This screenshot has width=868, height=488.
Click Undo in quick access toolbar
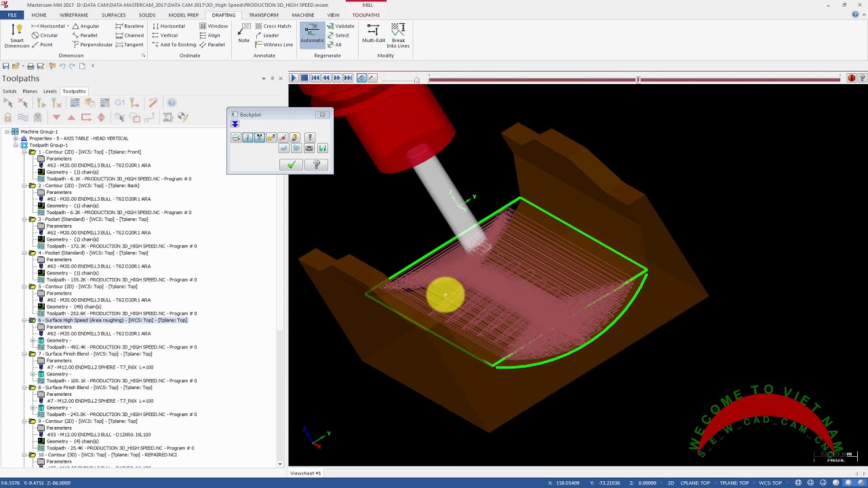(x=62, y=66)
